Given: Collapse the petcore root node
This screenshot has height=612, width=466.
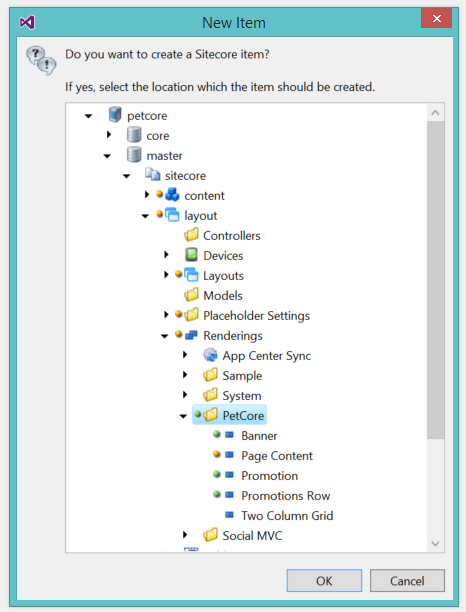Looking at the screenshot, I should 89,116.
